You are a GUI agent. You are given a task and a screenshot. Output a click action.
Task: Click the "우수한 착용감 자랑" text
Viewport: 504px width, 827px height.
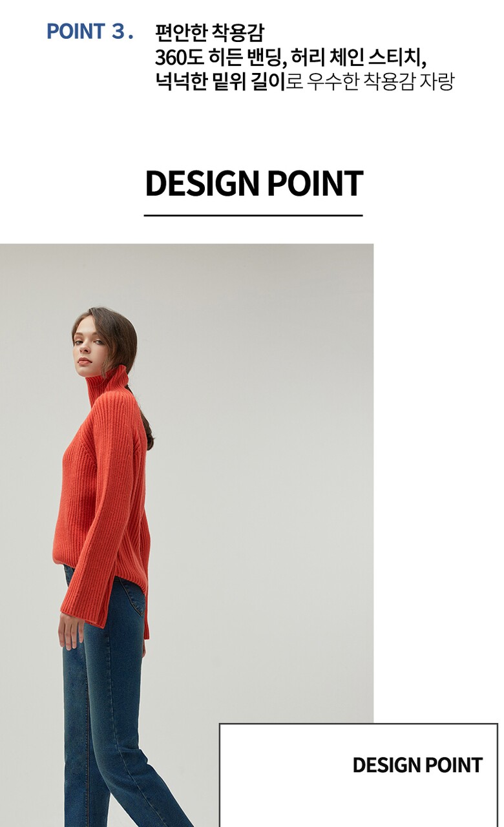[380, 82]
